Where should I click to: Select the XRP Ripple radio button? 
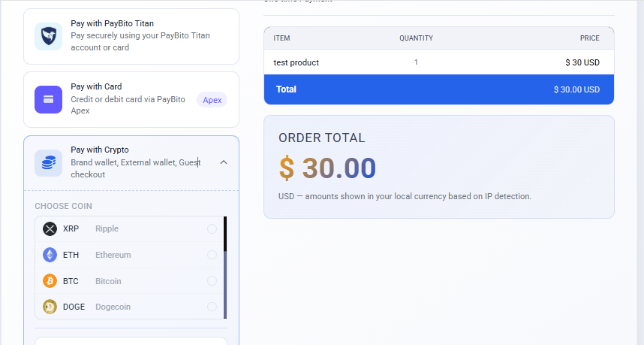(212, 228)
